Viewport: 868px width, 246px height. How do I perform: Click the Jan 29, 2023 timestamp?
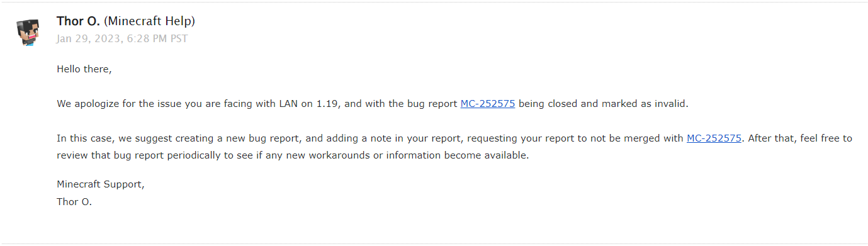[x=122, y=39]
